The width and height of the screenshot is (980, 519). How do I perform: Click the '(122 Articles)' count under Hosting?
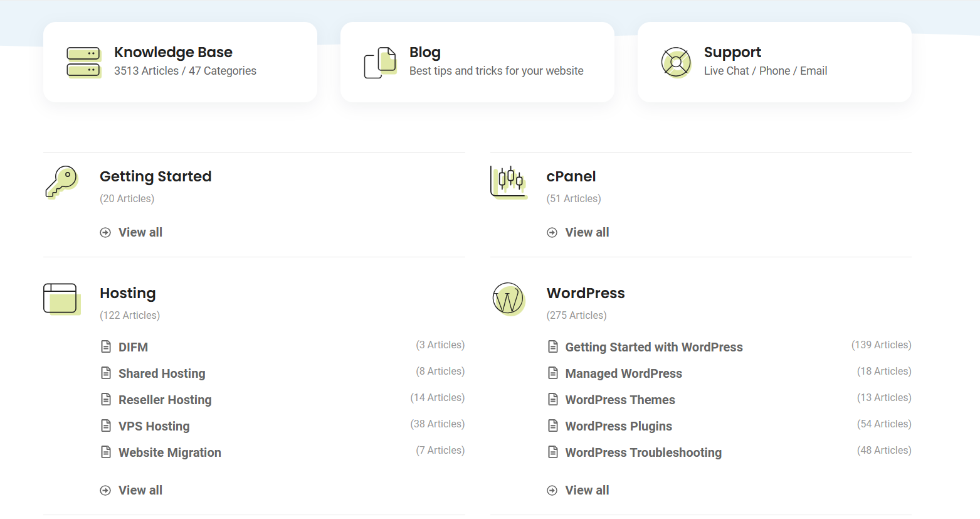(x=130, y=315)
